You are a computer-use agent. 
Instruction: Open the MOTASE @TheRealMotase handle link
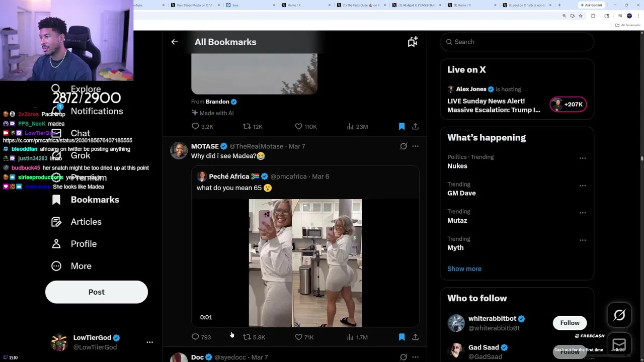pyautogui.click(x=257, y=146)
